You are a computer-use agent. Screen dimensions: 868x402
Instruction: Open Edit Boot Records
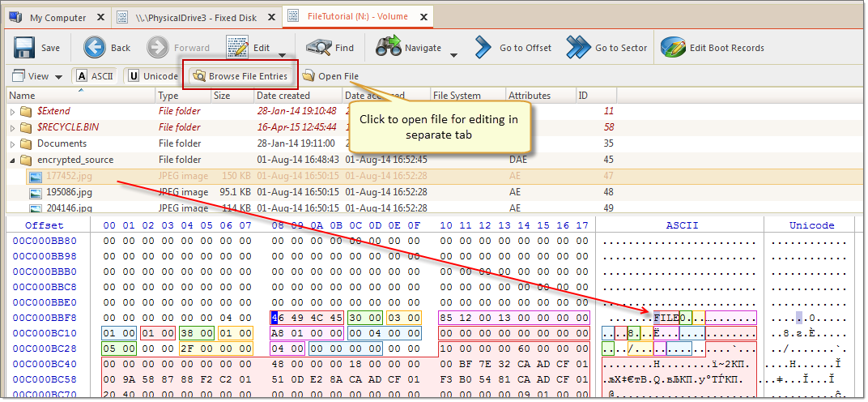673,48
